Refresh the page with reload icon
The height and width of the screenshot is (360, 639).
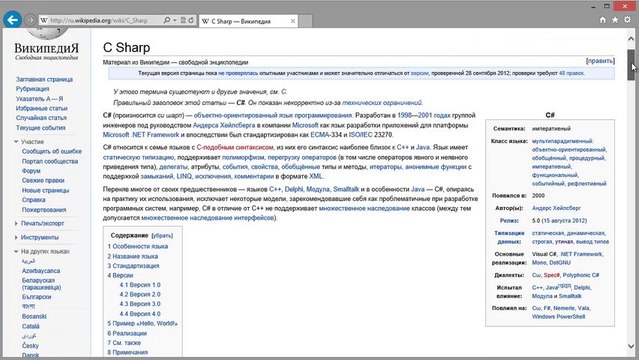[x=191, y=20]
